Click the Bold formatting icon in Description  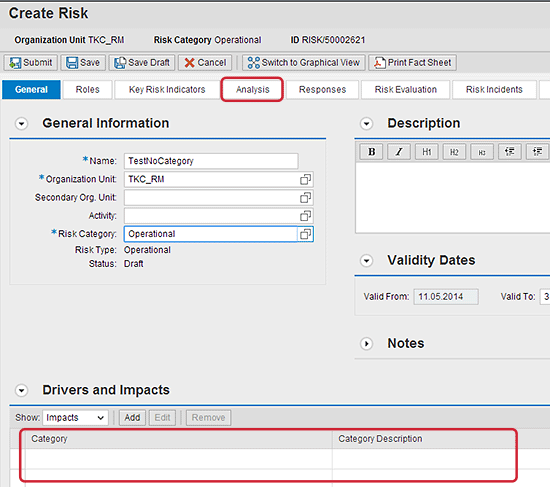(371, 152)
